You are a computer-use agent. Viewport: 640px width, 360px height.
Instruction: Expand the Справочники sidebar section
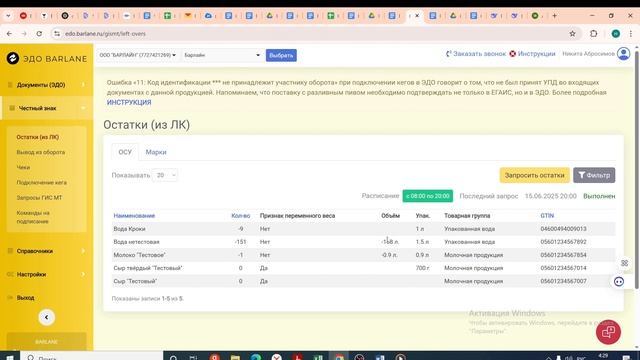click(x=46, y=251)
